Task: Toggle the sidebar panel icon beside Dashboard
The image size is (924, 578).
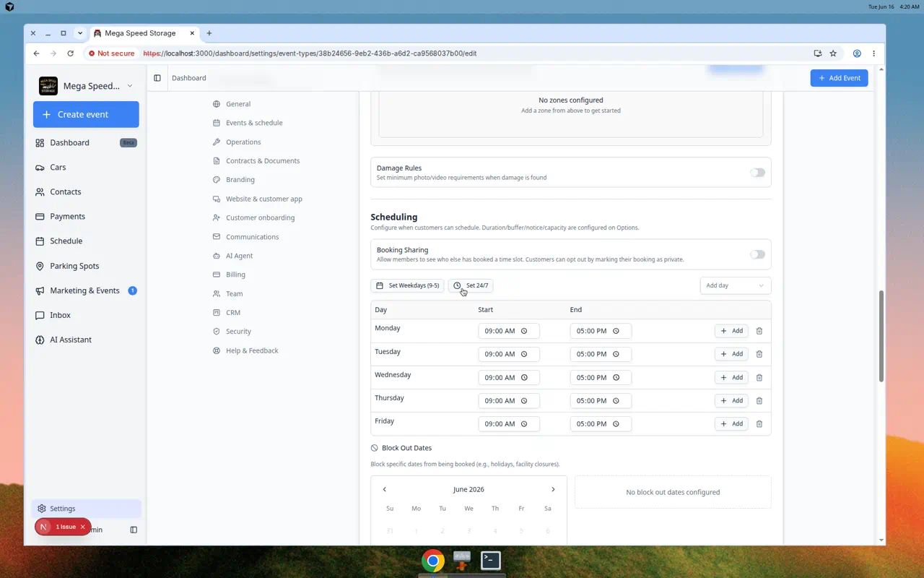Action: coord(157,78)
